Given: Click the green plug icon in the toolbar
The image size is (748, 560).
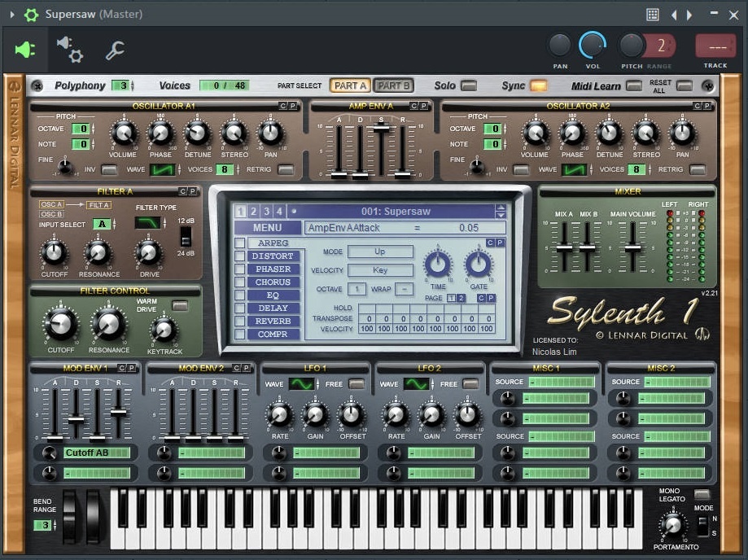Looking at the screenshot, I should [x=24, y=50].
